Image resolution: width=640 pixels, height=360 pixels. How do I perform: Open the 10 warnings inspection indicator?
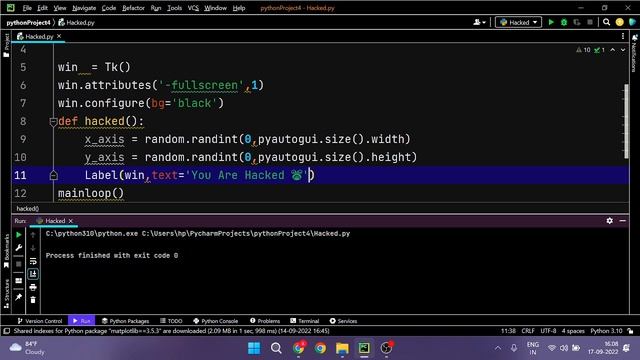pyautogui.click(x=583, y=50)
